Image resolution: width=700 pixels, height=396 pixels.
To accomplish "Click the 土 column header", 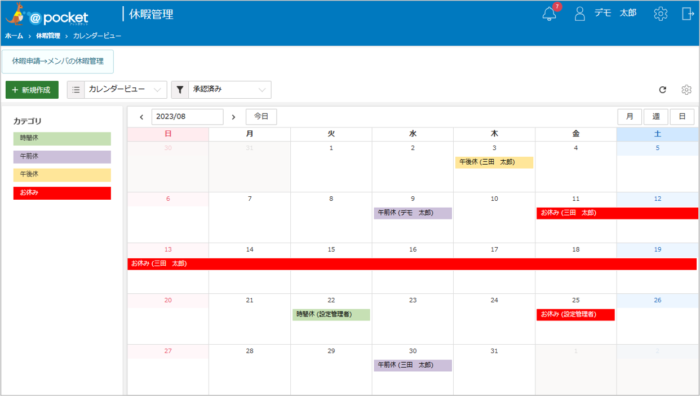I will coord(657,134).
